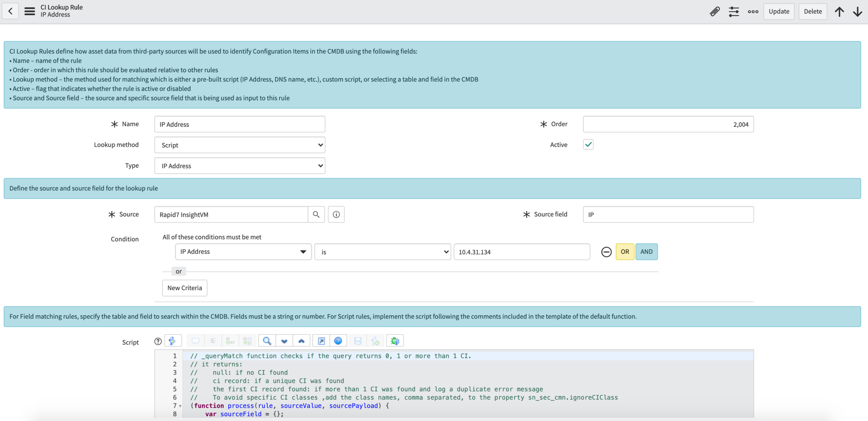Go to the previous record with the up arrow
This screenshot has height=421, width=868.
click(840, 11)
